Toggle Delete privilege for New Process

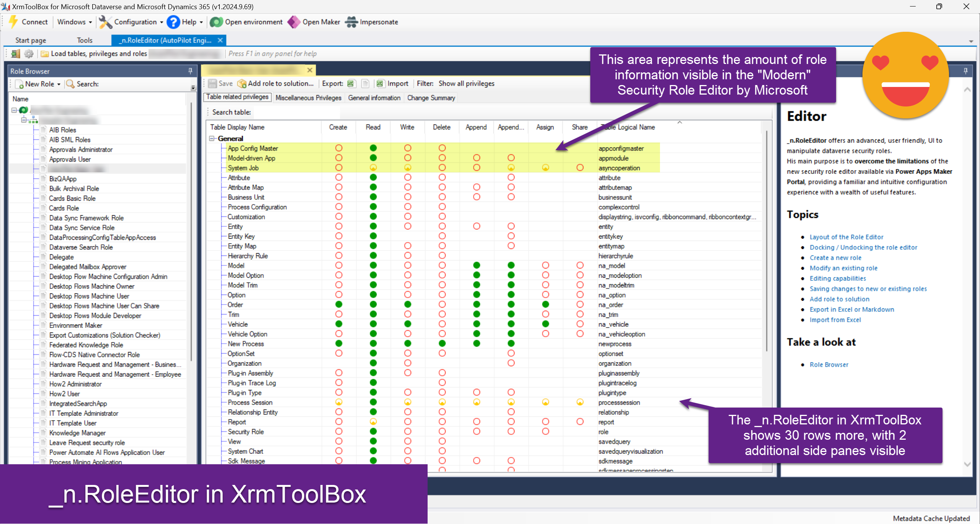(442, 344)
